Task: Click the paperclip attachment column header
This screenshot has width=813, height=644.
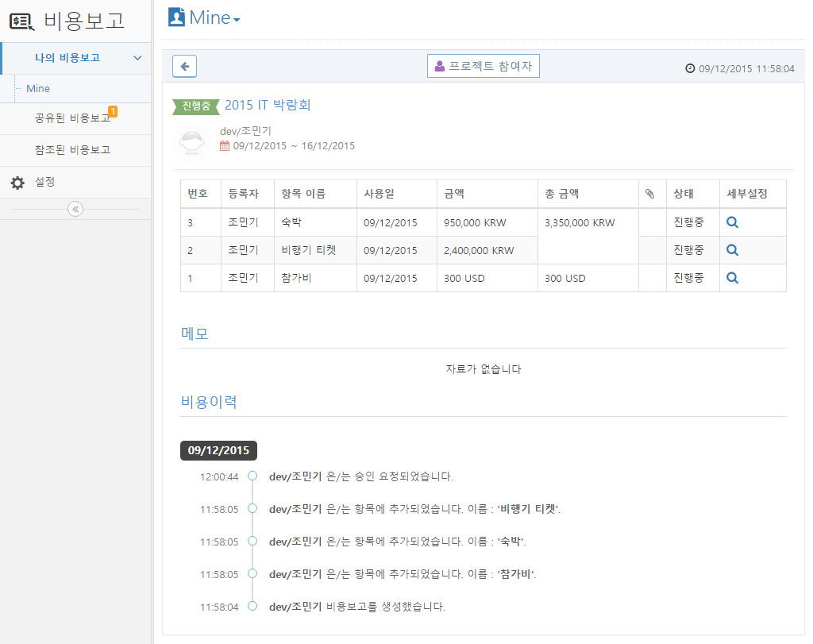Action: pyautogui.click(x=650, y=194)
